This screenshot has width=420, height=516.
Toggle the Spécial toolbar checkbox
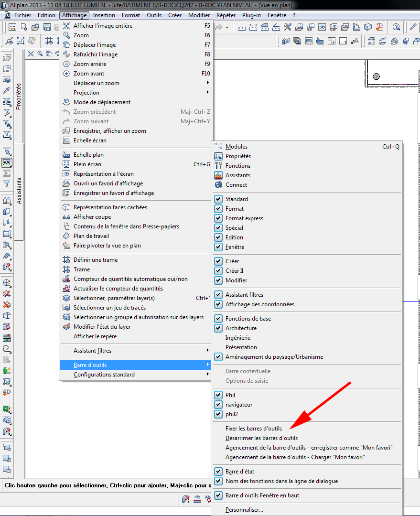click(218, 228)
